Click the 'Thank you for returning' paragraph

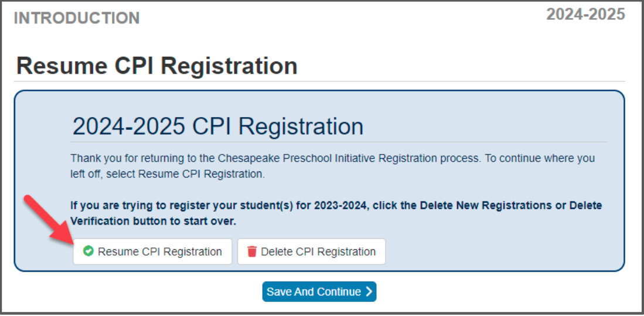click(x=332, y=166)
